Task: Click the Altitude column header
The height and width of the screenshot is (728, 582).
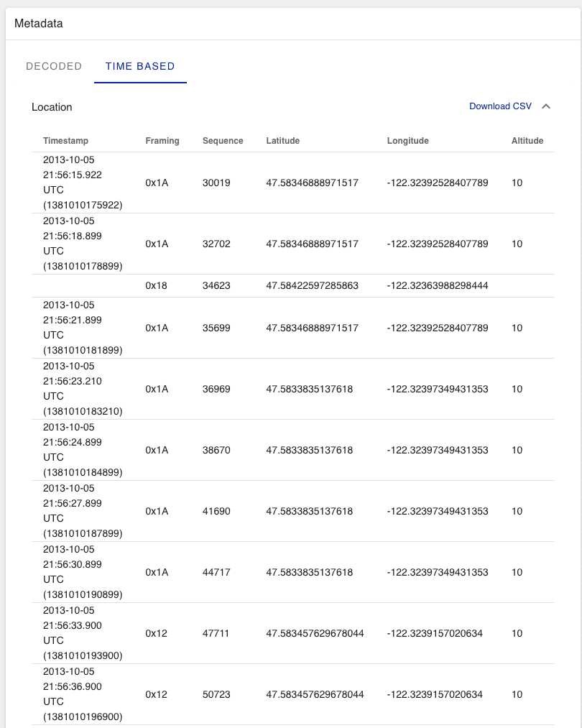Action: click(x=527, y=141)
